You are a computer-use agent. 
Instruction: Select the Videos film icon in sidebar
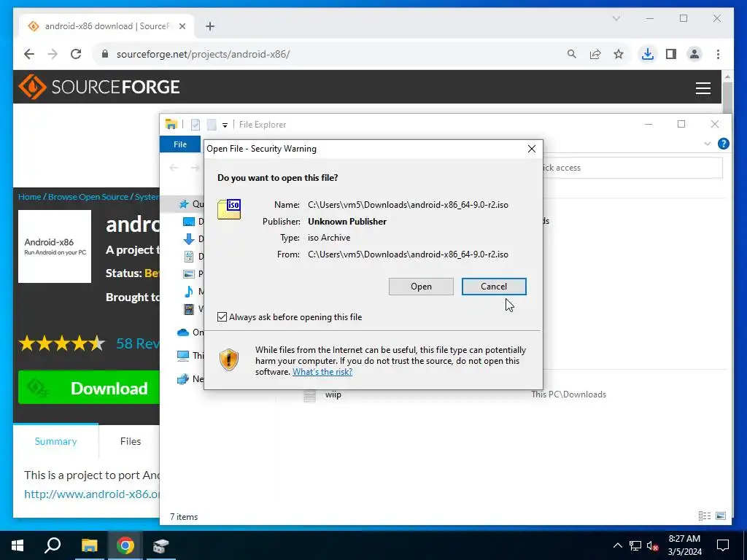(x=189, y=309)
